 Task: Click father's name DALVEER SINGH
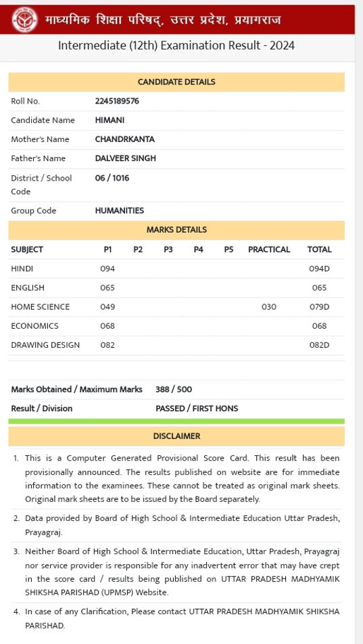coord(126,158)
